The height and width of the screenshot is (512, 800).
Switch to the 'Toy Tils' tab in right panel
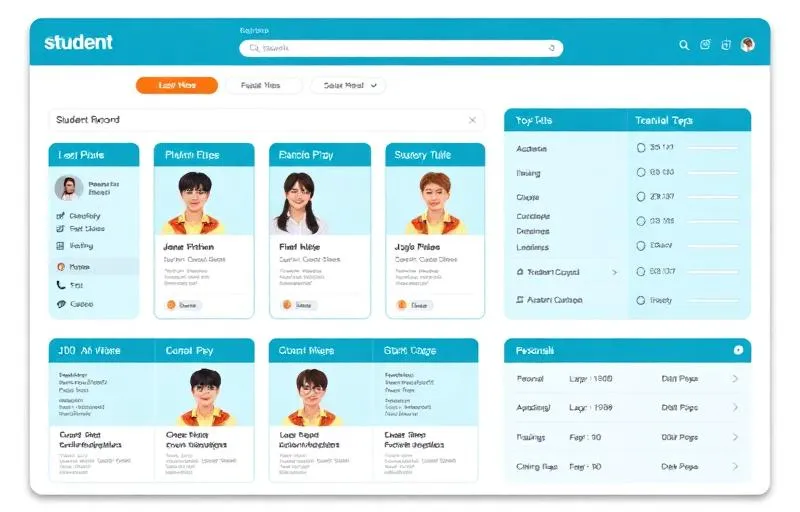[566, 120]
